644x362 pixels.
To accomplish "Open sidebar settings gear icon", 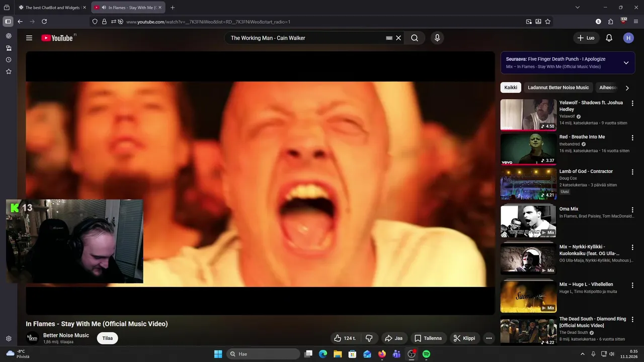I will [9, 339].
